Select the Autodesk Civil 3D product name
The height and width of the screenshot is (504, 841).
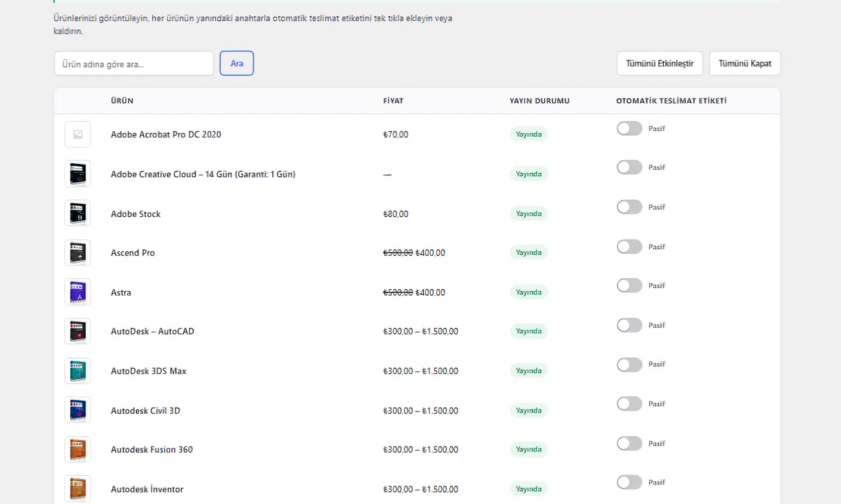[x=145, y=411]
